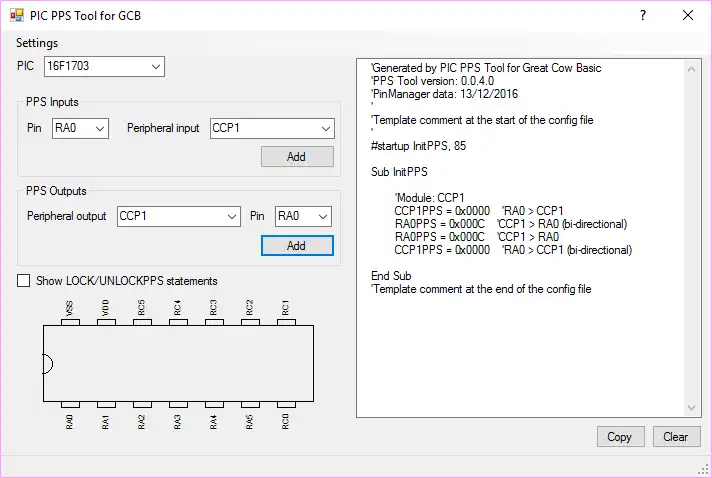Image resolution: width=712 pixels, height=478 pixels.
Task: Select the VDD pin on chip diagram
Action: point(106,322)
